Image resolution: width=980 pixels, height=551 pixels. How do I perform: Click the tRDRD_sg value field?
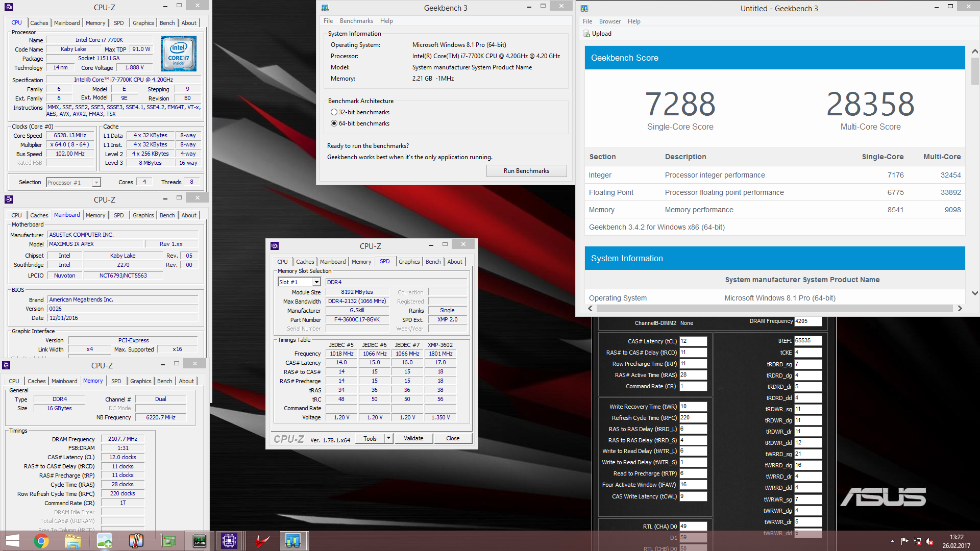(807, 364)
